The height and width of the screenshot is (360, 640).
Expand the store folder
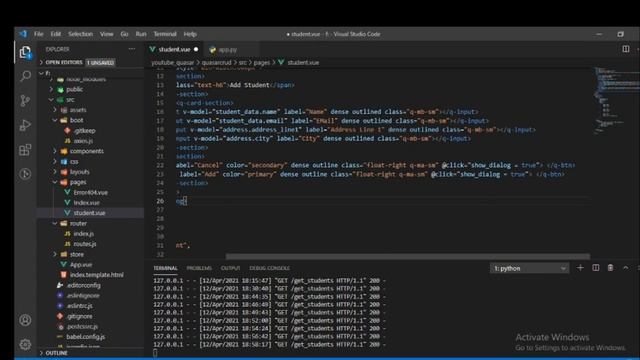coord(77,254)
